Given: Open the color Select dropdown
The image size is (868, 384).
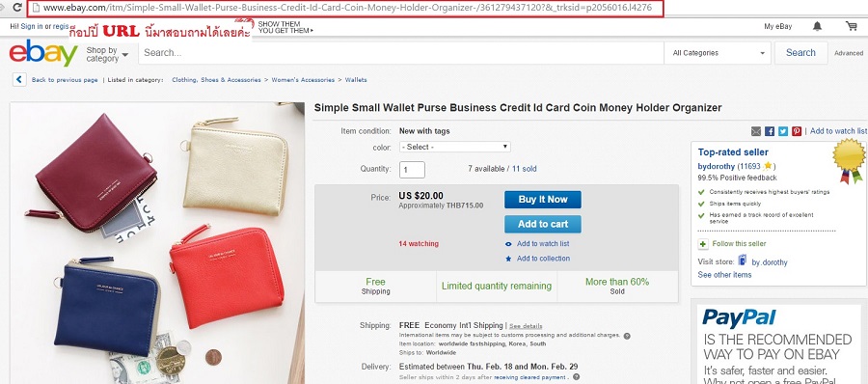Looking at the screenshot, I should click(x=454, y=147).
